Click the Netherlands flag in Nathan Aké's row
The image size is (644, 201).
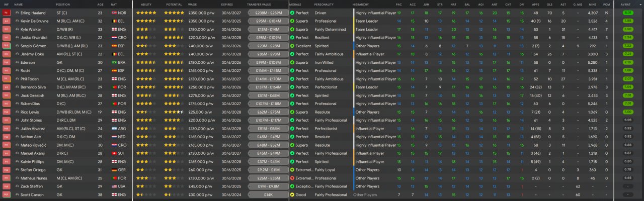[114, 137]
